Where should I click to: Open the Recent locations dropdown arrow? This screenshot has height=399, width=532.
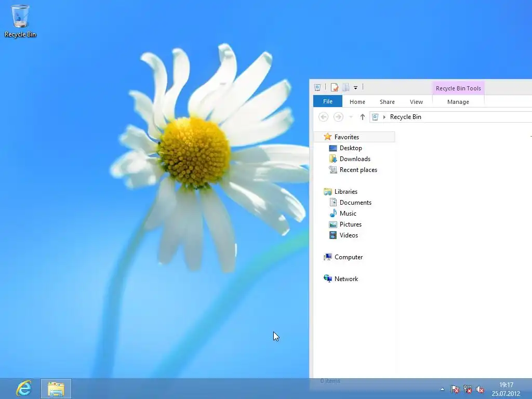(351, 117)
